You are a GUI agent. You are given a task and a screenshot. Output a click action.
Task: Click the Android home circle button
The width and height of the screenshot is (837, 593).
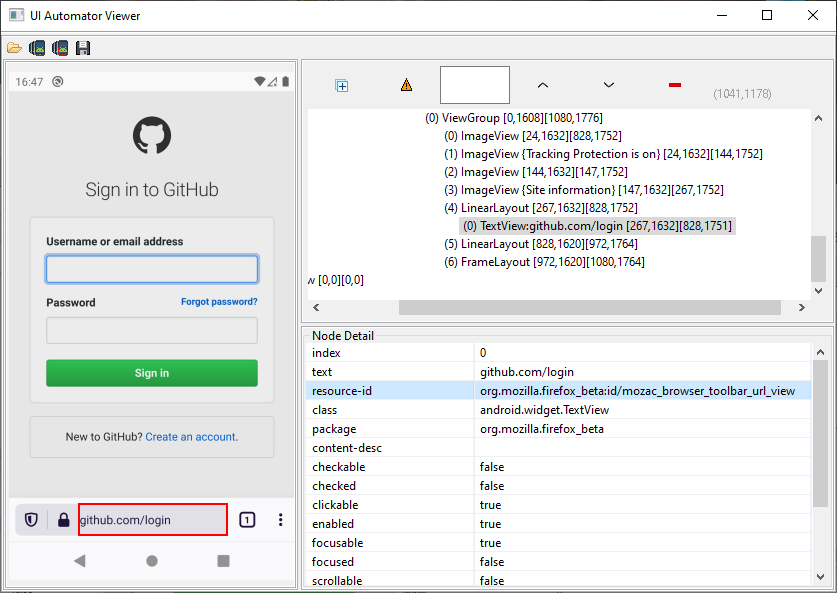[152, 560]
